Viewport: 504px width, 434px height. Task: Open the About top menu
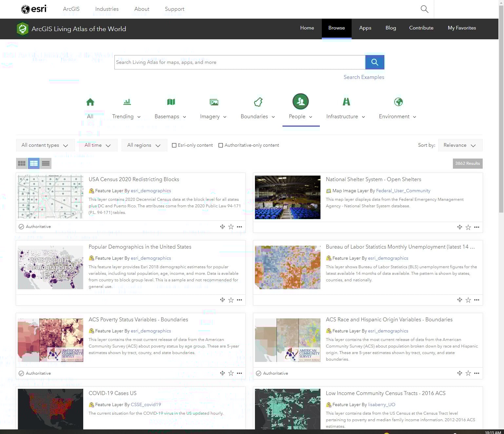pyautogui.click(x=142, y=9)
